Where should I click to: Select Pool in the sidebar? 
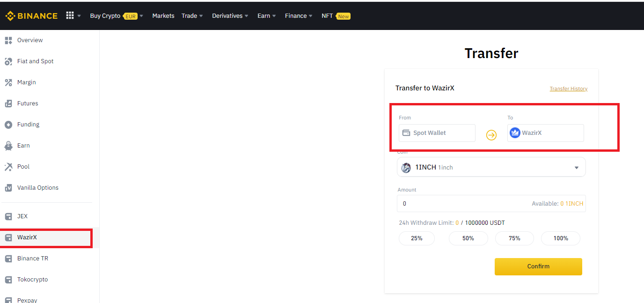click(x=23, y=167)
